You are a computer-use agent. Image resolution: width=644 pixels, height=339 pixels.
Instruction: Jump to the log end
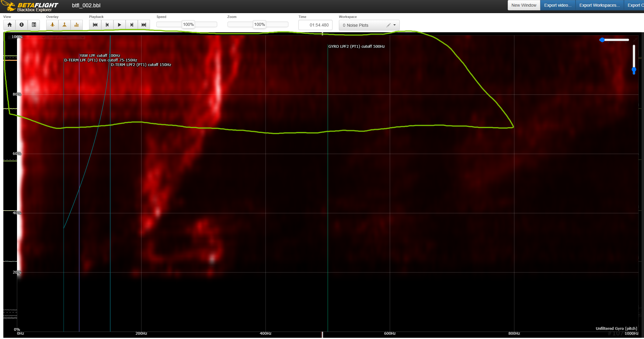(144, 25)
